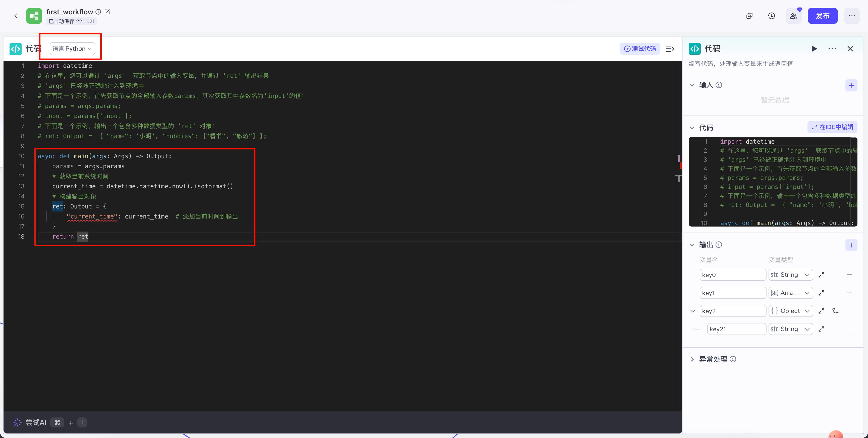Screen dimensions: 868x438
Task: Collapse the key2 nested fields
Action: pyautogui.click(x=693, y=311)
